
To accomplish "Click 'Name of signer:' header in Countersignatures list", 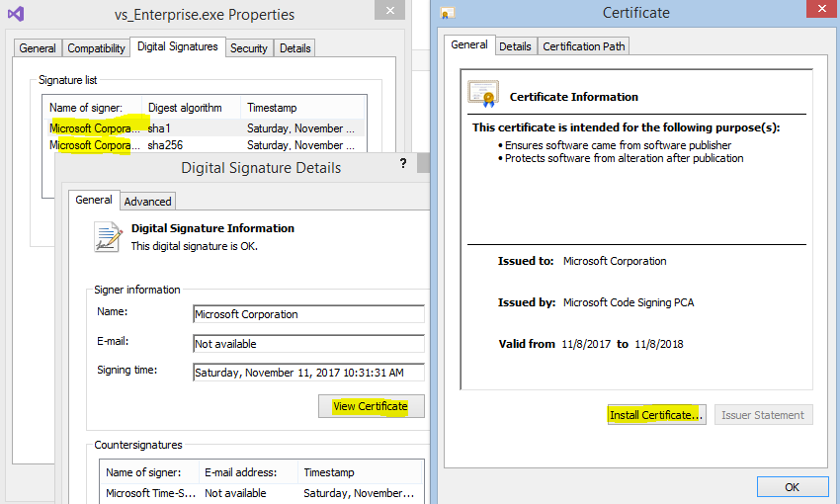I will (x=149, y=472).
